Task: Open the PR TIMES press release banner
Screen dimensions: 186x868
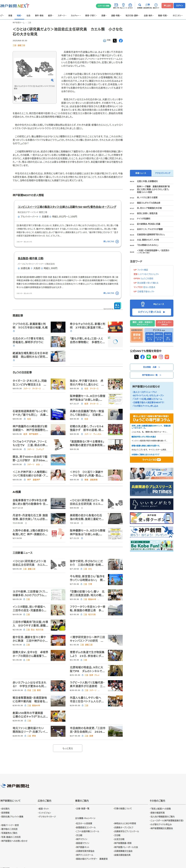Action: point(152,489)
